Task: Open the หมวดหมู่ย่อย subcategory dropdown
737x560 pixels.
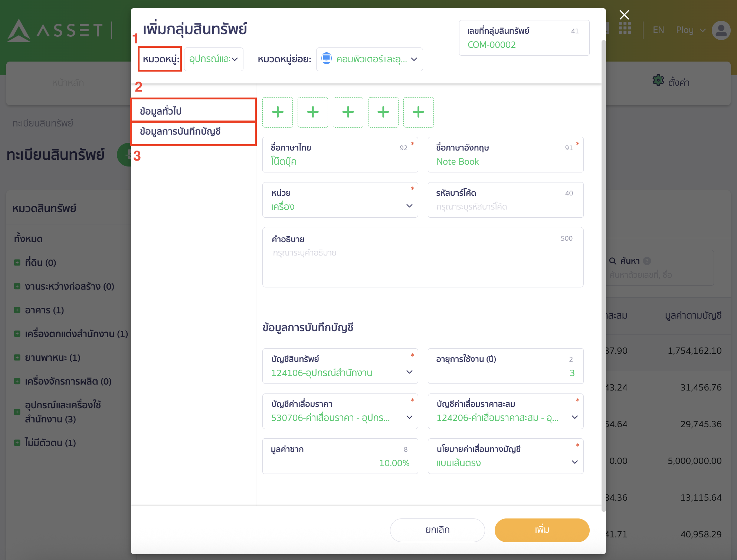Action: (369, 59)
